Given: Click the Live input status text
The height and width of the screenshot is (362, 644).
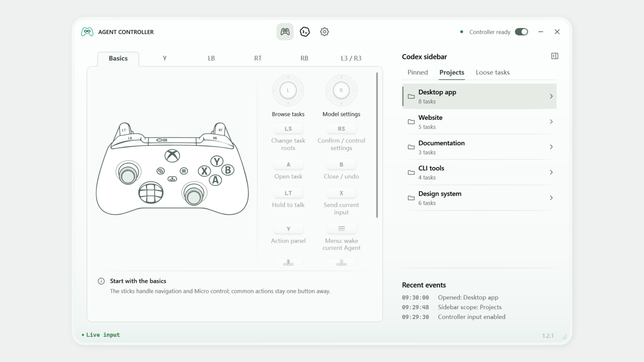Looking at the screenshot, I should click(x=103, y=335).
